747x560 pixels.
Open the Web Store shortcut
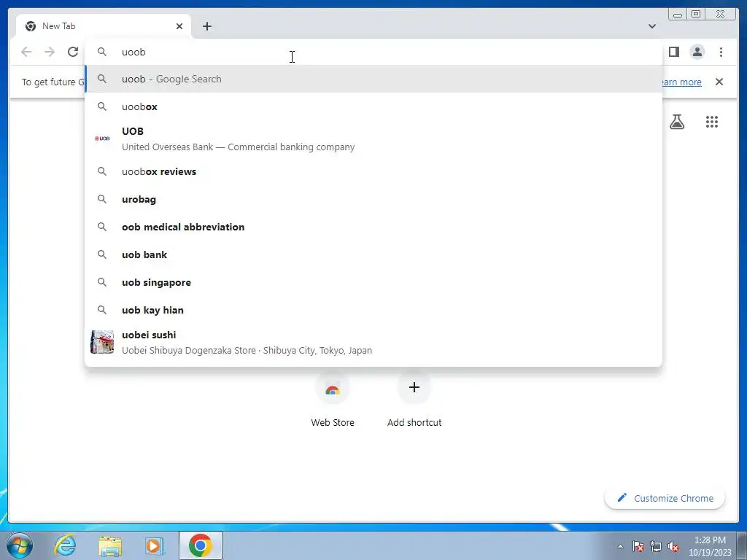333,399
